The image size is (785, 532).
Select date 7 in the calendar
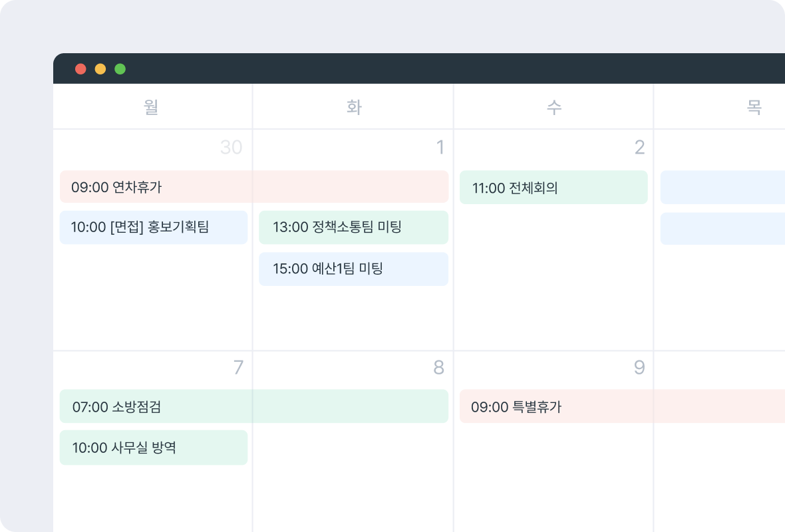point(238,367)
